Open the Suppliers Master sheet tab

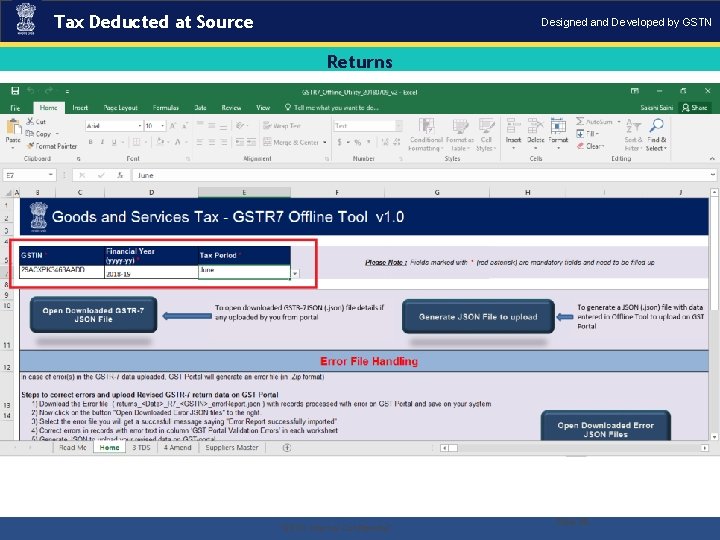click(232, 447)
